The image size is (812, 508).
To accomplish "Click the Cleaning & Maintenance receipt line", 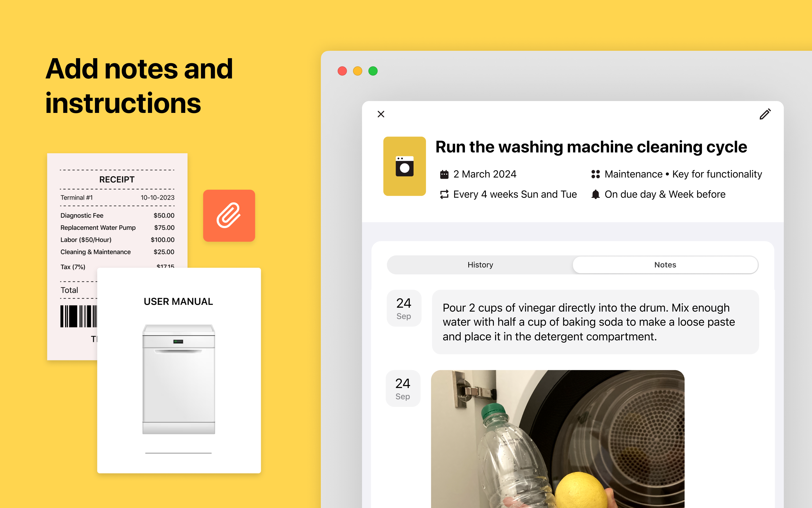I will click(118, 252).
